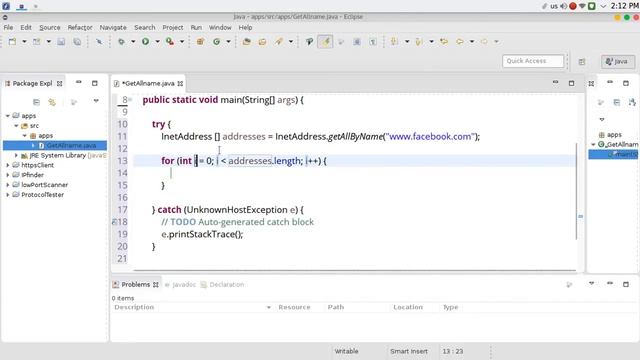The image size is (640, 360).
Task: Click the New Java Class green icon
Action: pyautogui.click(x=216, y=42)
